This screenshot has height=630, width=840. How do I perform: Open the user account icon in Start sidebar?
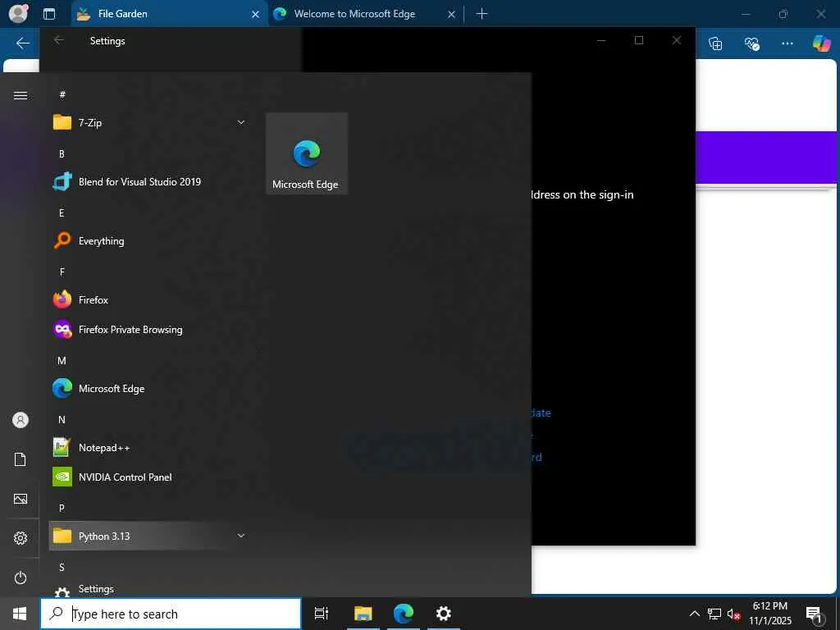(x=21, y=420)
